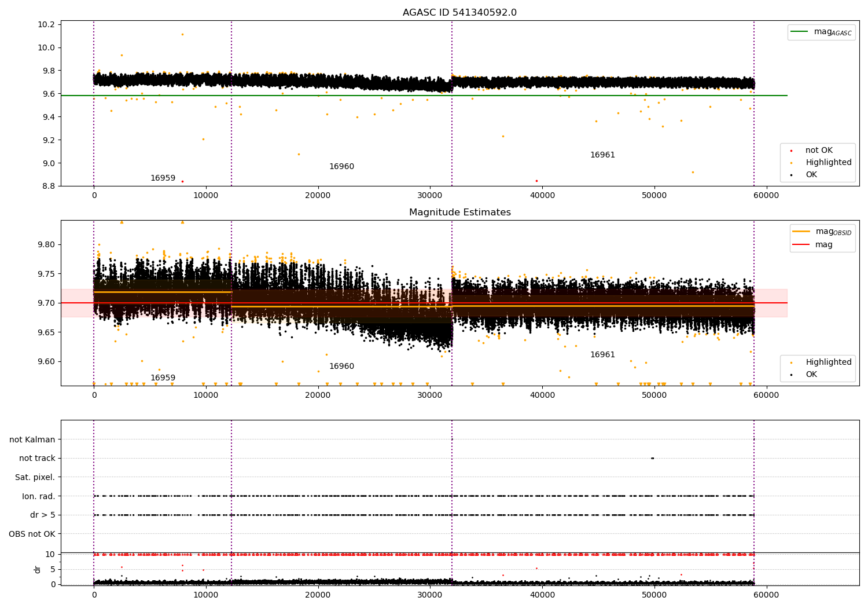This screenshot has width=868, height=608.
Task: Click the 'not Kalman' row label
Action: 32,439
